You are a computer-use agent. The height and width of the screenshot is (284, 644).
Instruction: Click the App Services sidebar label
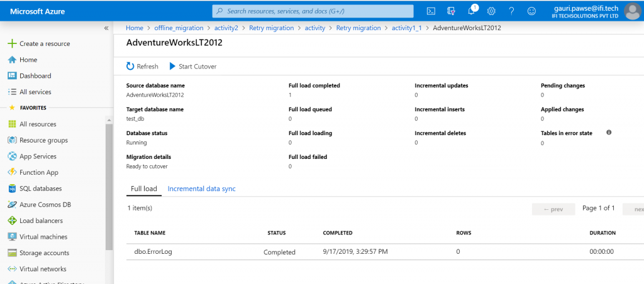(38, 156)
